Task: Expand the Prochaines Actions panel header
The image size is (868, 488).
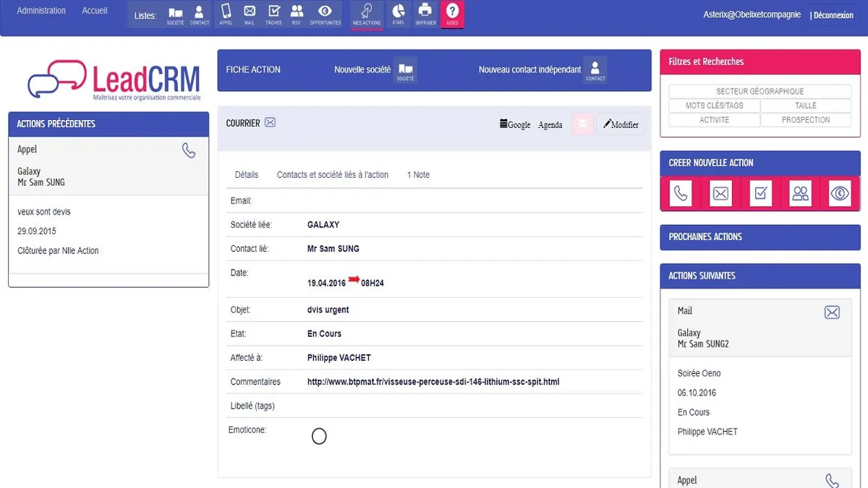Action: (760, 237)
